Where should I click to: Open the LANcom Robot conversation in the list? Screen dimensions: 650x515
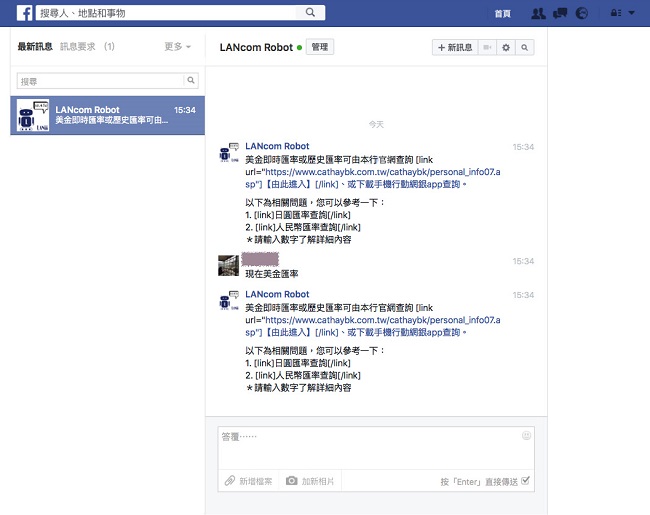pos(107,115)
